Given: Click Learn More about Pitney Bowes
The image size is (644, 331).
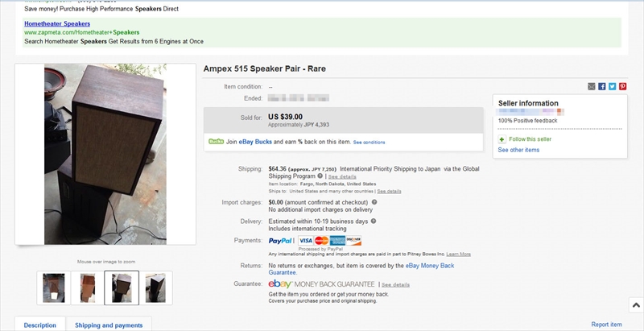Looking at the screenshot, I should point(458,254).
